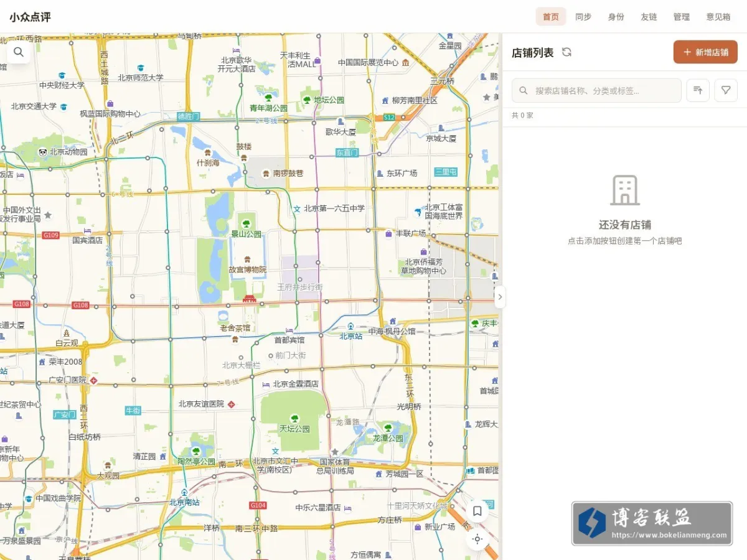Click the 什刹海 label
The width and height of the screenshot is (747, 560).
coord(208,163)
